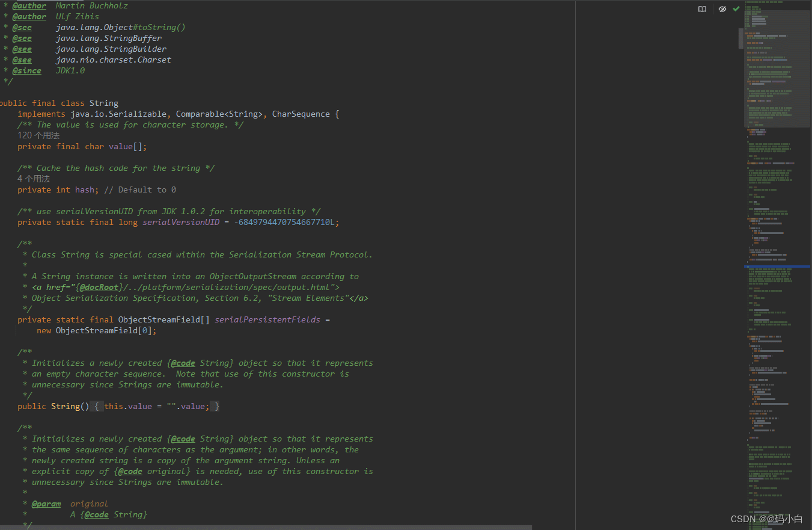This screenshot has width=812, height=530.
Task: Click the '@param' javadoc tag
Action: click(46, 504)
